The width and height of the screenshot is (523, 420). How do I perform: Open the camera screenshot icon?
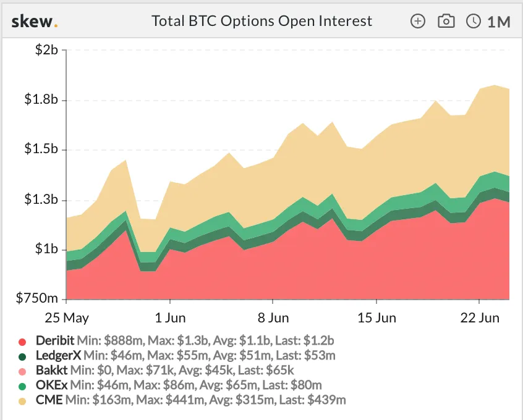pos(445,20)
